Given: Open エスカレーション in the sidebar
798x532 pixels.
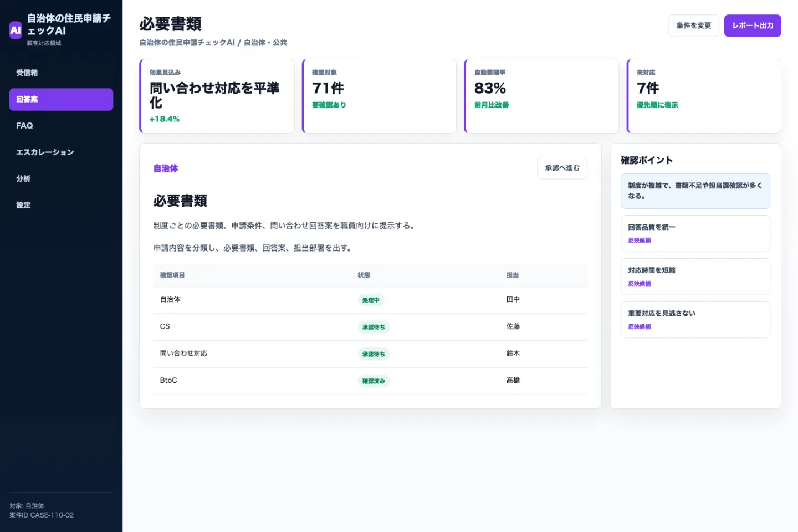Looking at the screenshot, I should tap(61, 152).
